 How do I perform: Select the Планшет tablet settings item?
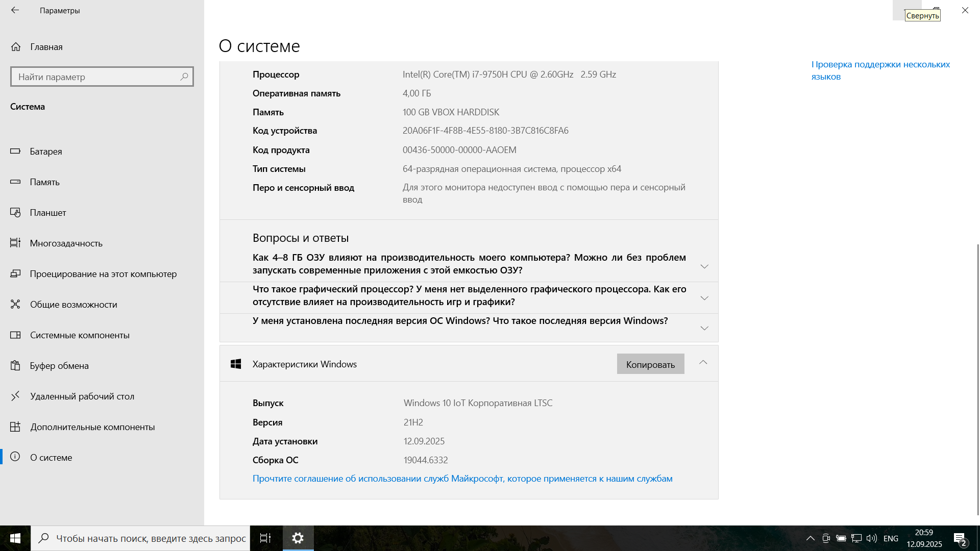point(47,213)
